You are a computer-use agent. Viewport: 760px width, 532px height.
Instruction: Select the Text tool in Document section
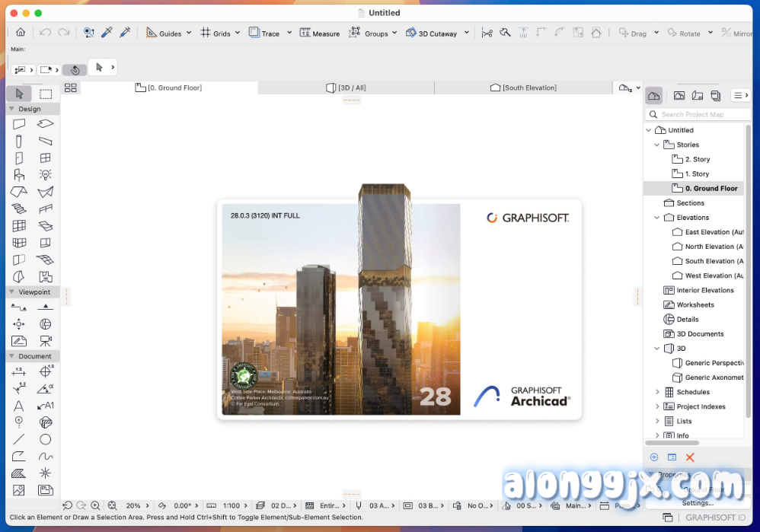coord(19,406)
